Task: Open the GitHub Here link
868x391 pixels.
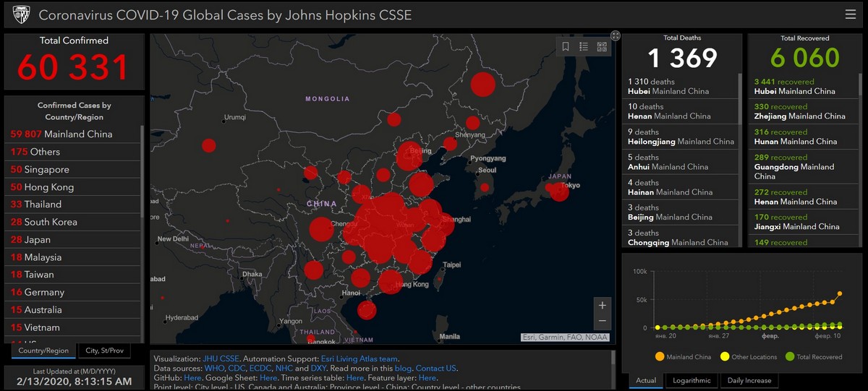Action: click(192, 378)
